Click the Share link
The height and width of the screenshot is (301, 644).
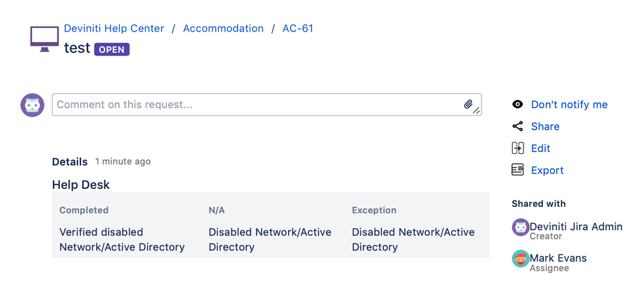[x=545, y=126]
